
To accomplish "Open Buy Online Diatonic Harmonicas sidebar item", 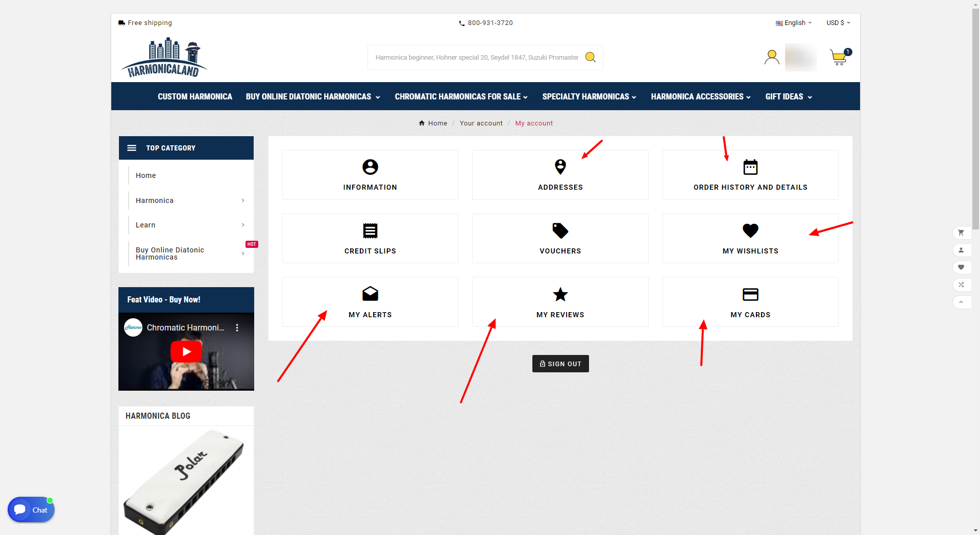I will click(170, 253).
